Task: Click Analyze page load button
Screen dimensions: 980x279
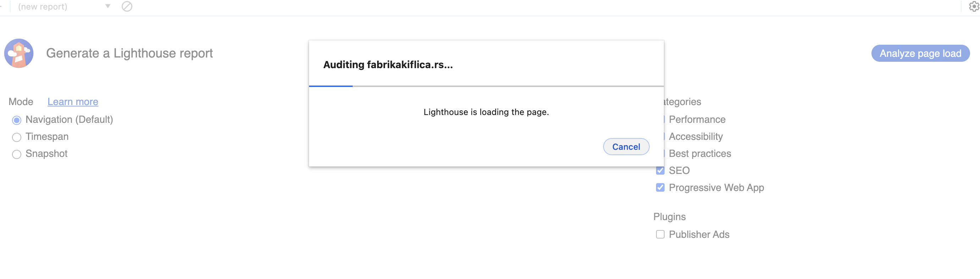Action: click(920, 53)
